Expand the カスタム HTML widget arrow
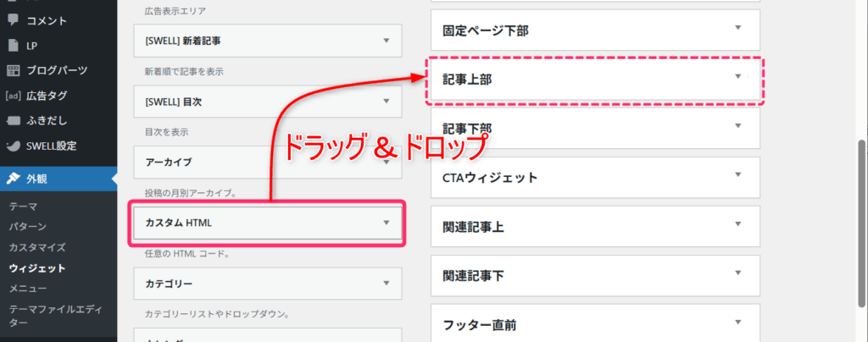 tap(386, 223)
